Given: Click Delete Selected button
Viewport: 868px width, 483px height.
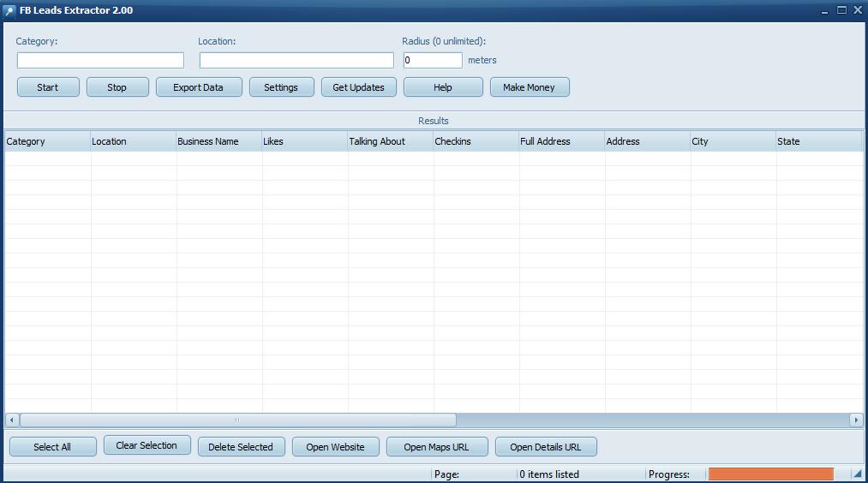Looking at the screenshot, I should [241, 447].
